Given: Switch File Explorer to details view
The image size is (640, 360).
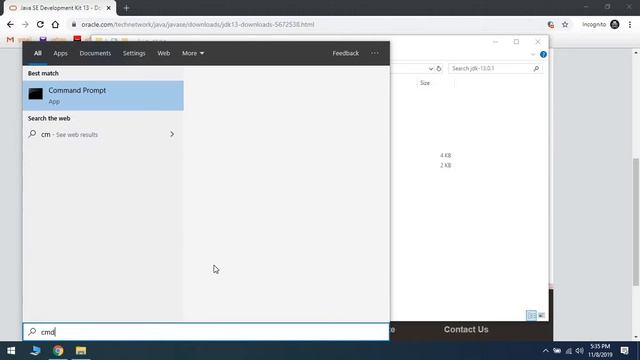Looking at the screenshot, I should point(531,315).
